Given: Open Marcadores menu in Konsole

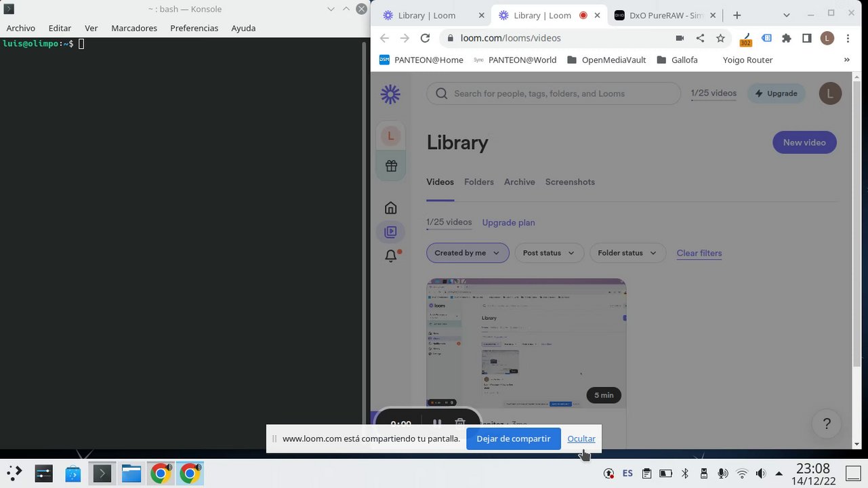Looking at the screenshot, I should [x=134, y=28].
